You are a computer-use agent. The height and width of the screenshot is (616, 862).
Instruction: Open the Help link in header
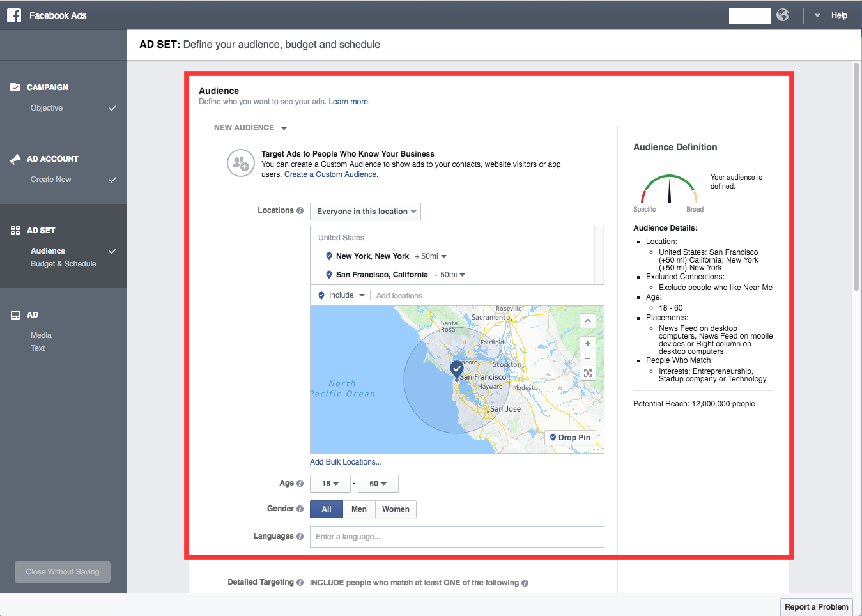coord(839,15)
